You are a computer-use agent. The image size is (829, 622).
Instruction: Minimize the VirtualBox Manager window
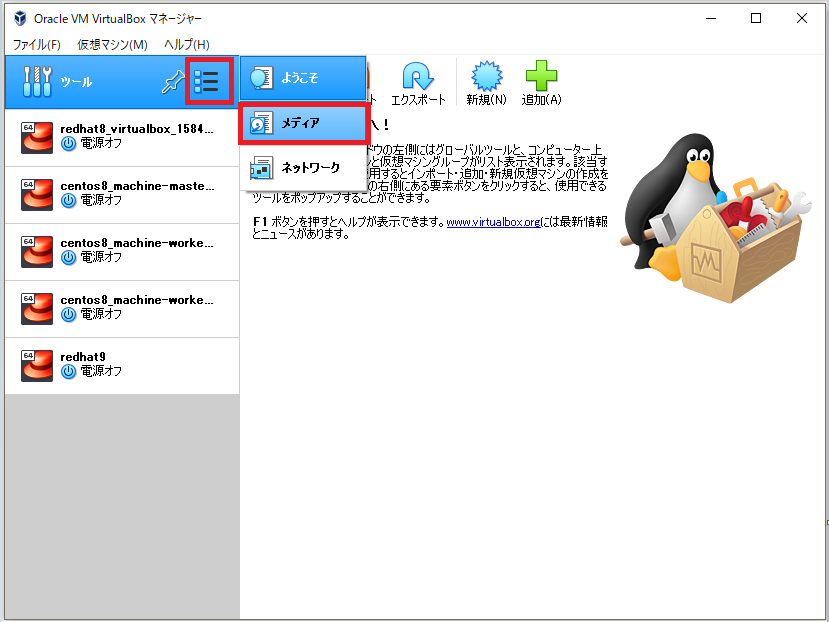point(711,18)
